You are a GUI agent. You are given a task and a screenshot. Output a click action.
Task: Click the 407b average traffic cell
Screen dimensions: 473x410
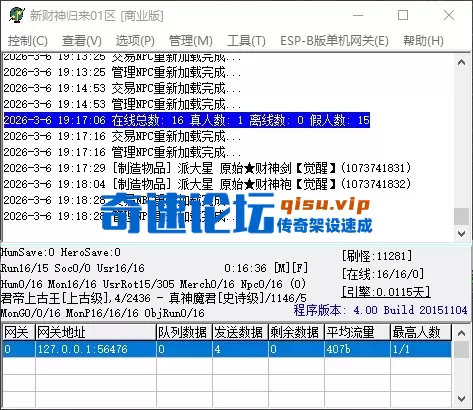click(x=358, y=349)
